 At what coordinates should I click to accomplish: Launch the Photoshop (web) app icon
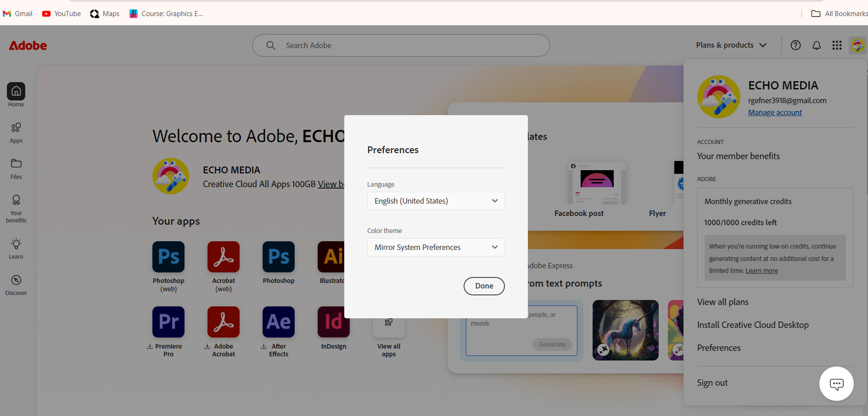point(168,257)
